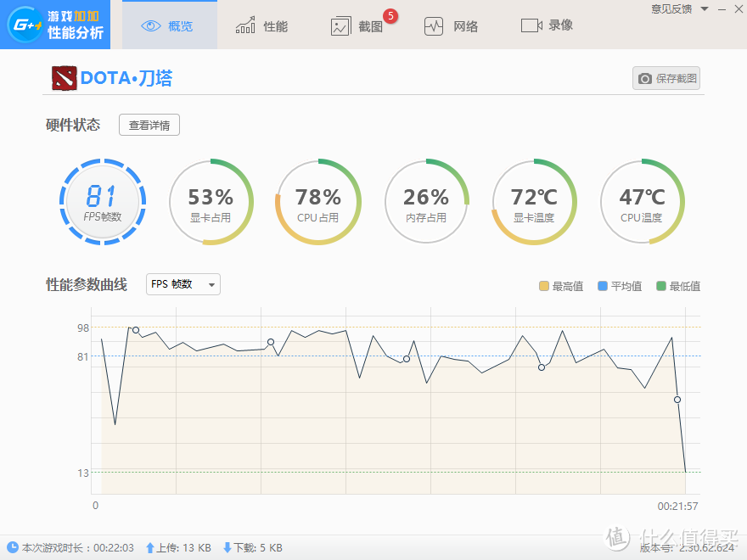Screen dimensions: 747x560
Task: Click the G++ 游戏加加 logo icon
Action: (x=25, y=25)
